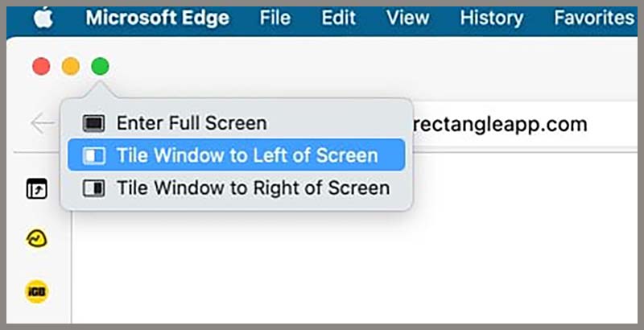Open the Apple logo menu
Viewport: 644px width, 330px height.
(x=43, y=19)
